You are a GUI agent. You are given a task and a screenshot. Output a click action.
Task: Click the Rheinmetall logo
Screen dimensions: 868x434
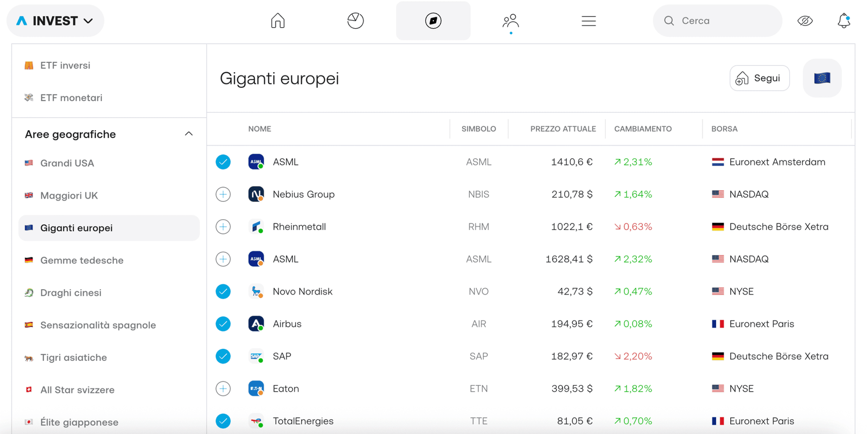pos(256,227)
